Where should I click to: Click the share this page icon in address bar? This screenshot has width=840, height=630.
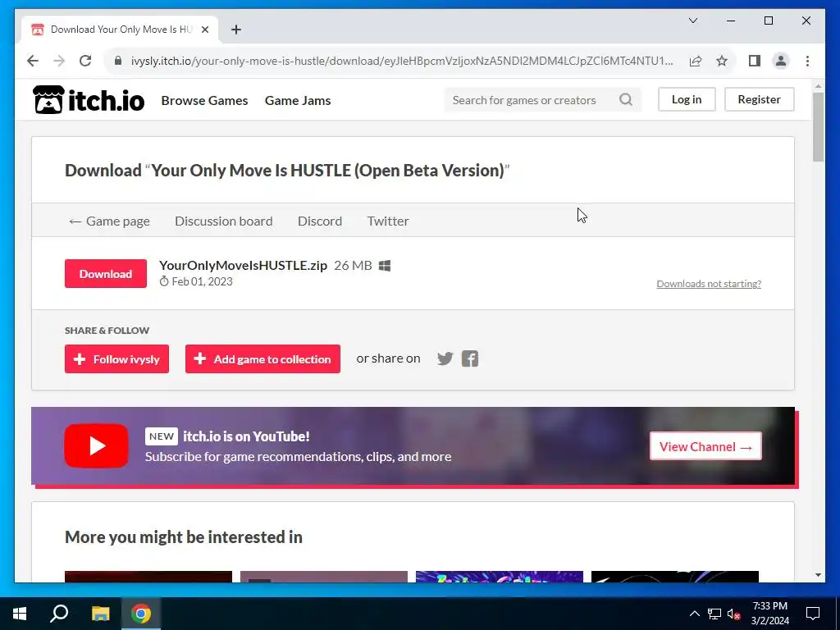click(x=696, y=61)
